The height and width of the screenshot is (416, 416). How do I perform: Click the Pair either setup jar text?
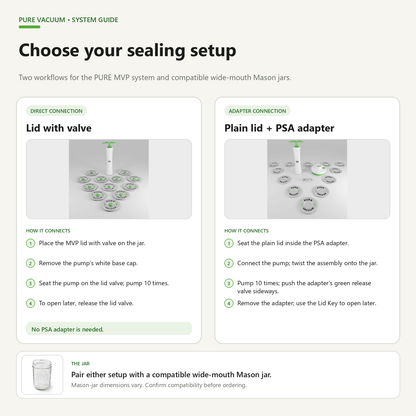171,375
